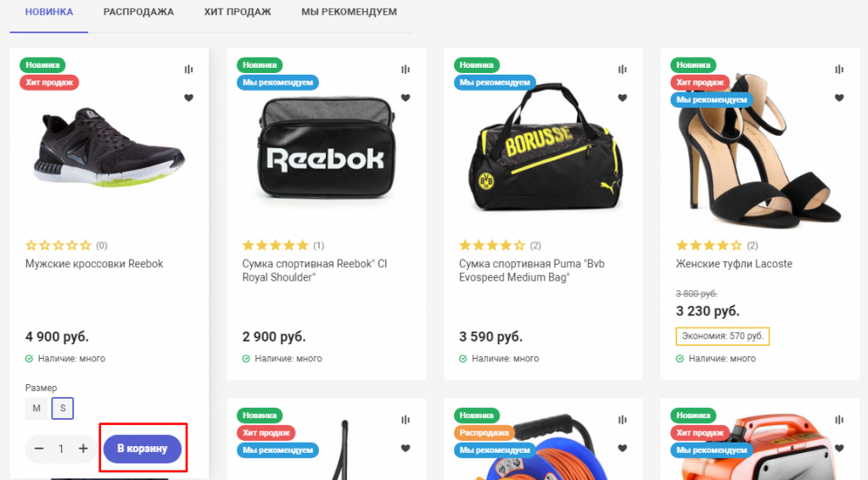Image resolution: width=868 pixels, height=480 pixels.
Task: Click the quantity input field showing 1
Action: [x=61, y=449]
